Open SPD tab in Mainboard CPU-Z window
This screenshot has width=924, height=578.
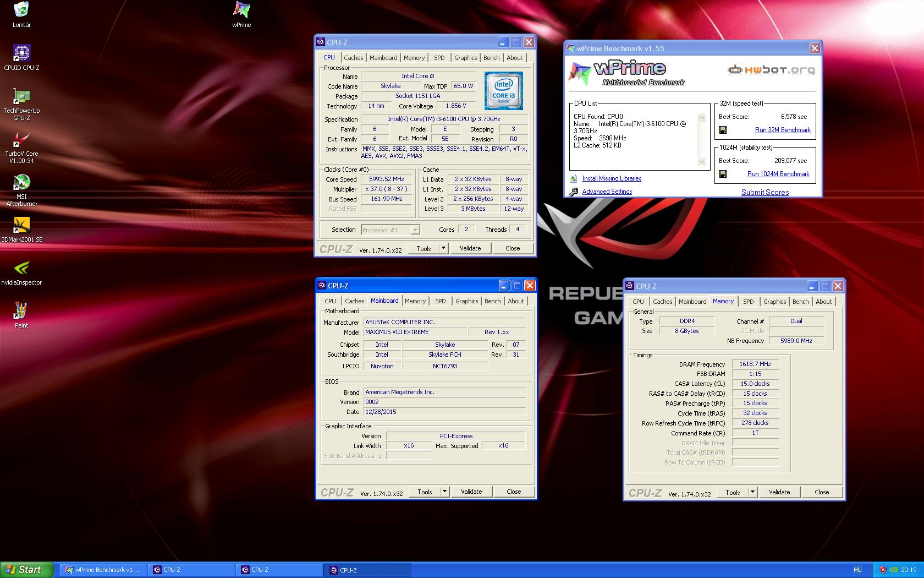coord(441,301)
